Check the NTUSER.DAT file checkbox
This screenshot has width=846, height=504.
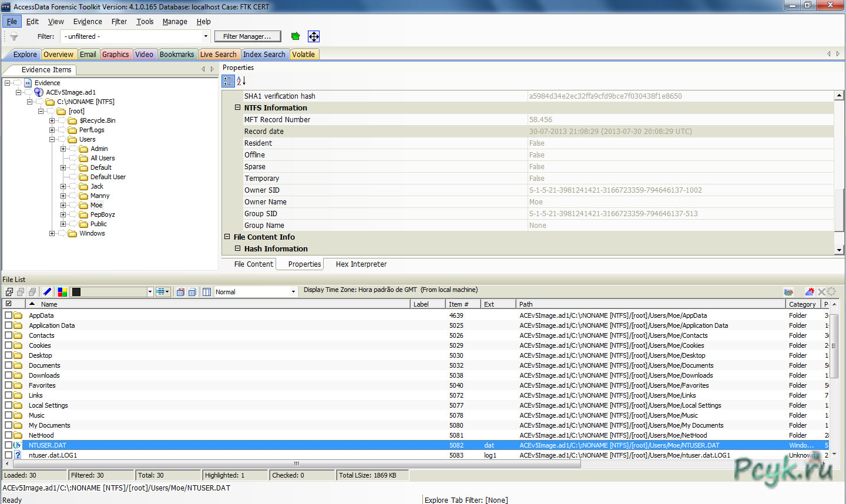click(x=9, y=445)
